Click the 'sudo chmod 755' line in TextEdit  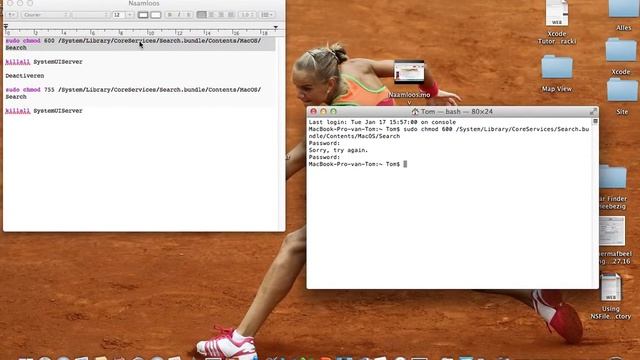pos(133,93)
